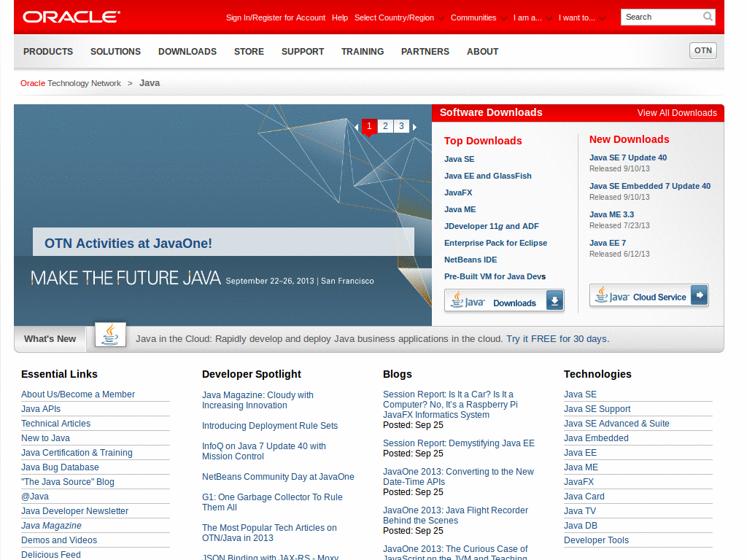The height and width of the screenshot is (560, 747).
Task: Open Session Report: Demystifying Java EE
Action: 459,443
